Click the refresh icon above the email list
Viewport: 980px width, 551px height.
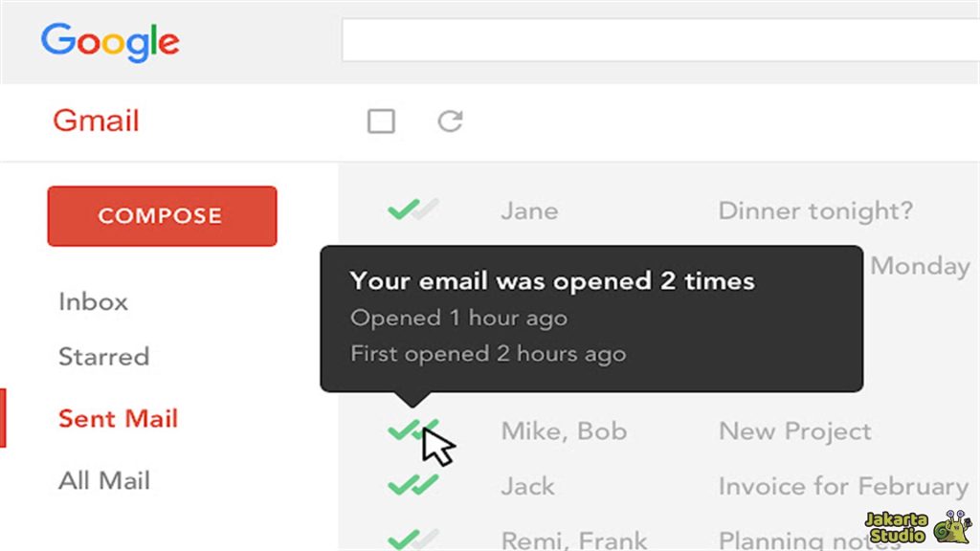450,121
